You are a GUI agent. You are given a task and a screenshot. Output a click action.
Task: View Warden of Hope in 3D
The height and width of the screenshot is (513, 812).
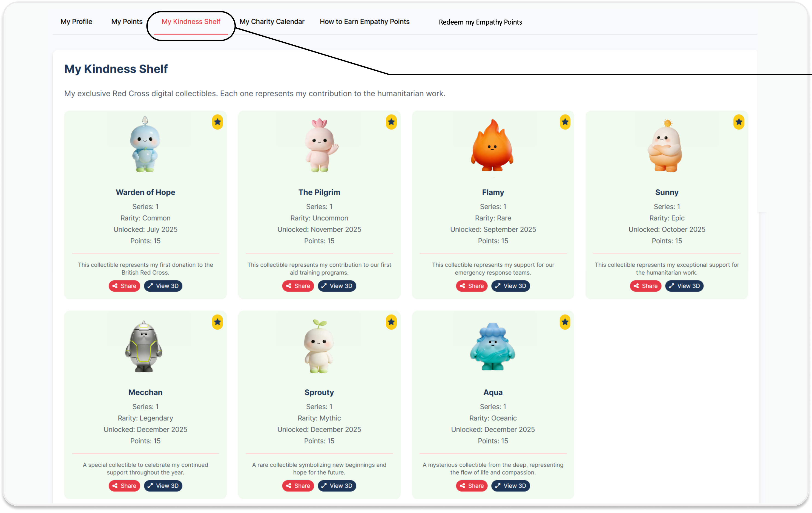163,286
